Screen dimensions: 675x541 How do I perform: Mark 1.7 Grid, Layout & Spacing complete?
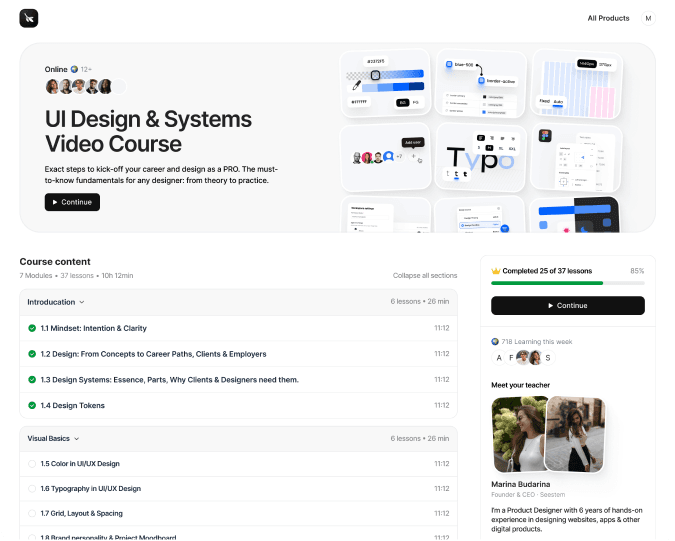tap(32, 513)
